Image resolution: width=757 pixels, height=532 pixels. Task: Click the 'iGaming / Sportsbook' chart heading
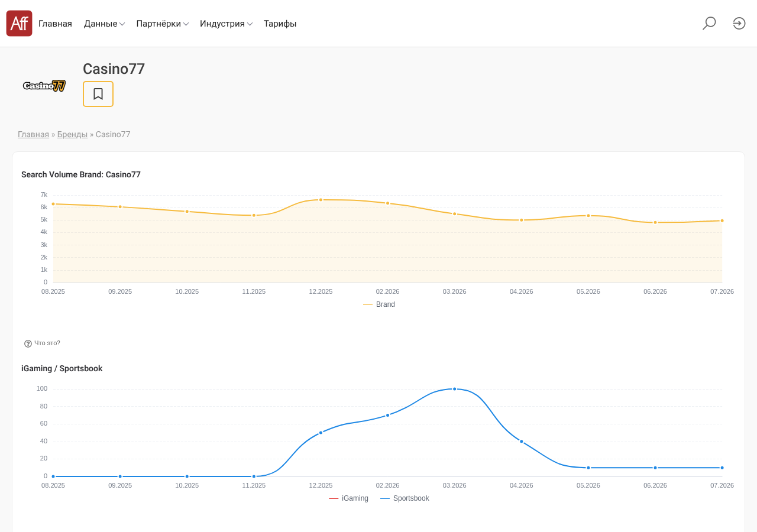pos(62,368)
